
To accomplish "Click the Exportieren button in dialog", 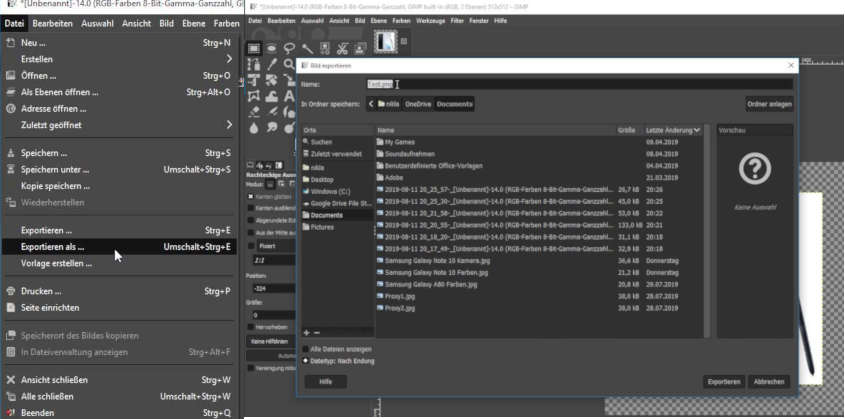I will coord(724,382).
